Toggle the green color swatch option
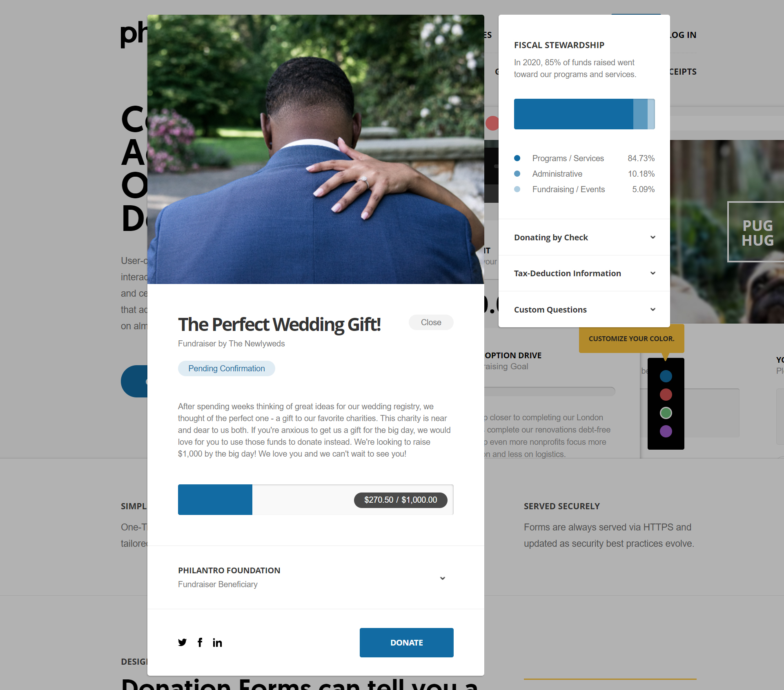The width and height of the screenshot is (784, 690). 665,413
